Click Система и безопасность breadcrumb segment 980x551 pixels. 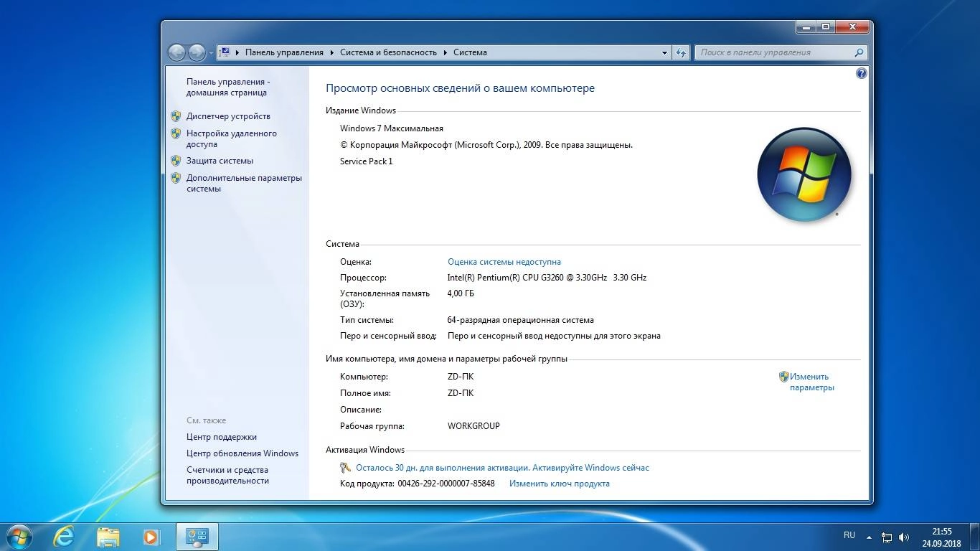[x=388, y=52]
